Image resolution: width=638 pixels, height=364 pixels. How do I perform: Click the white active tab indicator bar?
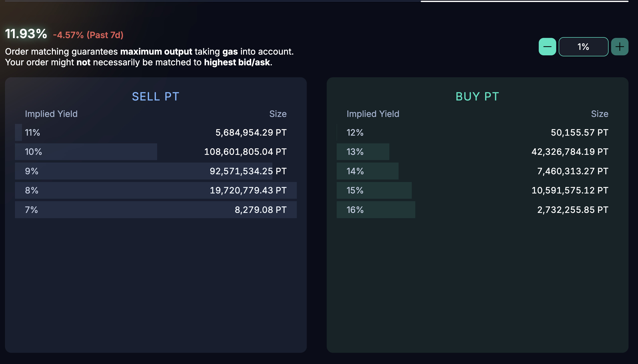525,1
